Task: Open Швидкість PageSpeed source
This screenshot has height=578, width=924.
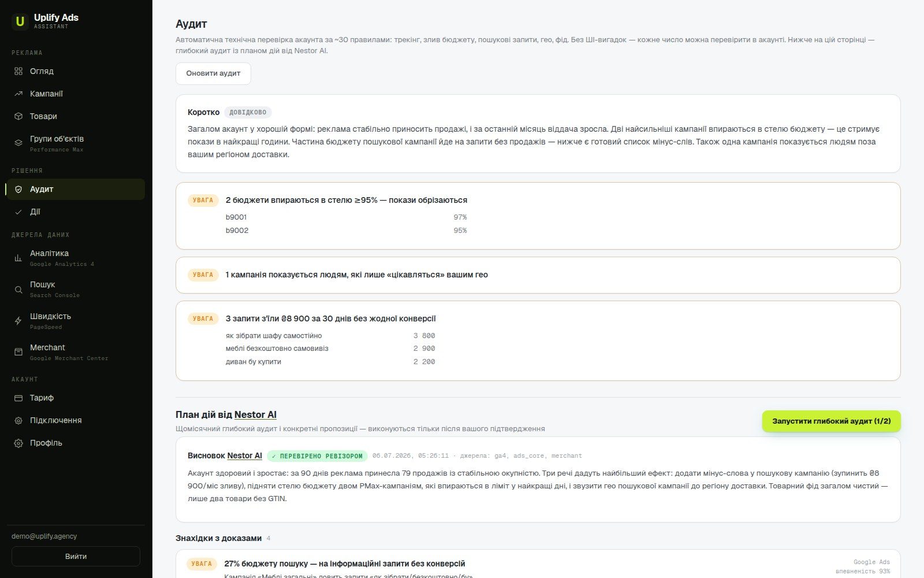Action: 76,321
